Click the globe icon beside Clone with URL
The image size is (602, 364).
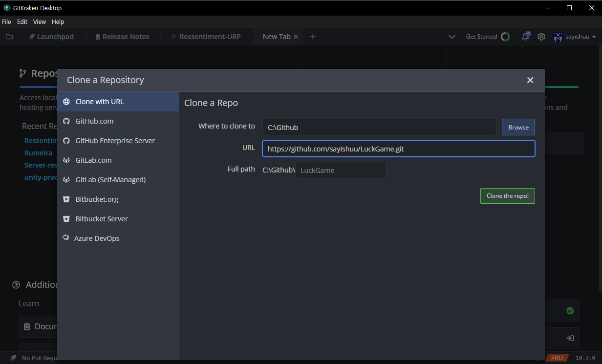point(66,102)
